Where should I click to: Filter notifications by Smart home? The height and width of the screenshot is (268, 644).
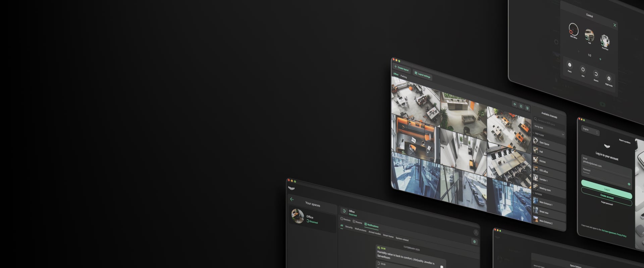coord(388,236)
